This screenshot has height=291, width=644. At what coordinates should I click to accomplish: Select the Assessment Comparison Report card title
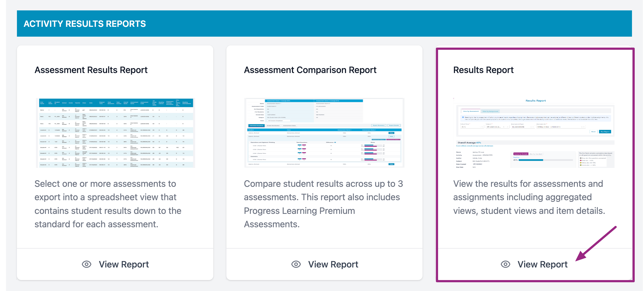tap(310, 70)
